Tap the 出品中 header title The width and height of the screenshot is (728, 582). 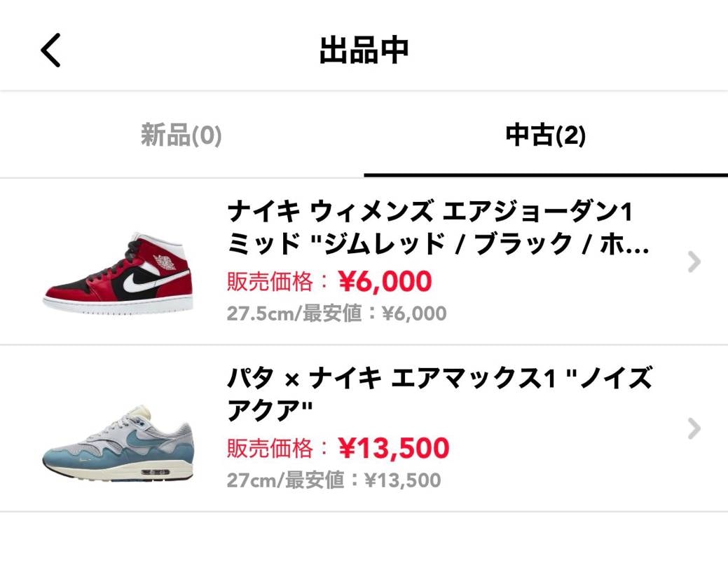365,49
